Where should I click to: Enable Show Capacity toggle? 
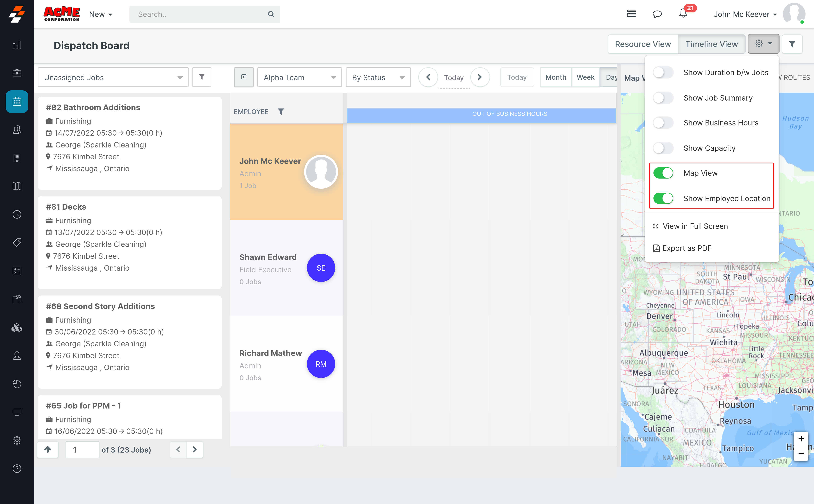(x=663, y=148)
